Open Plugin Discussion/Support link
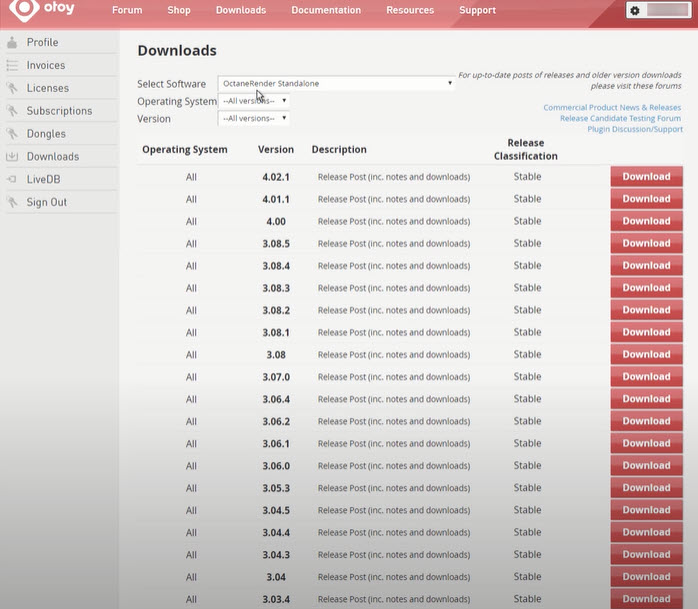Viewport: 698px width, 609px height. (635, 129)
